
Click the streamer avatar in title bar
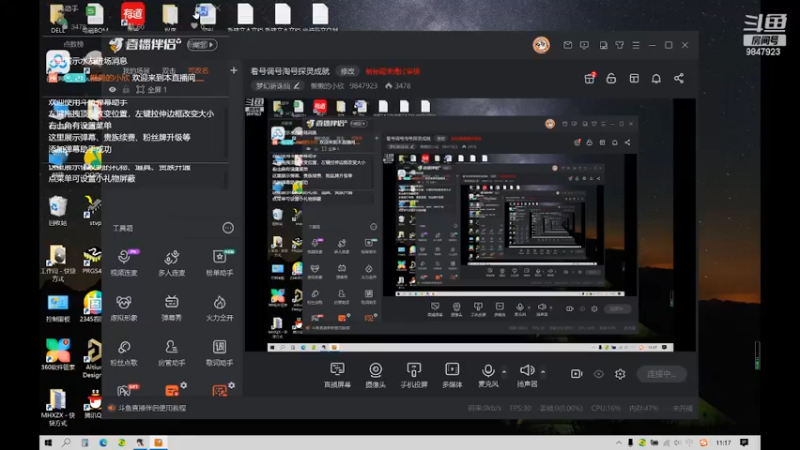(x=541, y=45)
